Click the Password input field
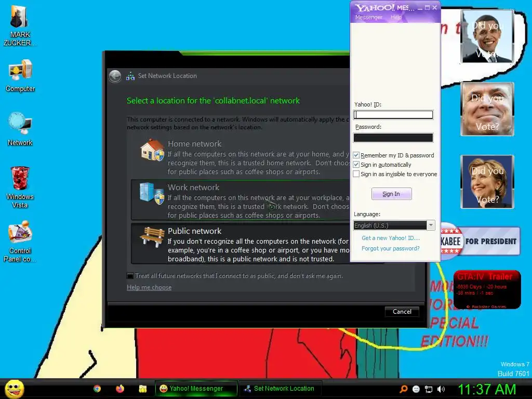 coord(393,137)
